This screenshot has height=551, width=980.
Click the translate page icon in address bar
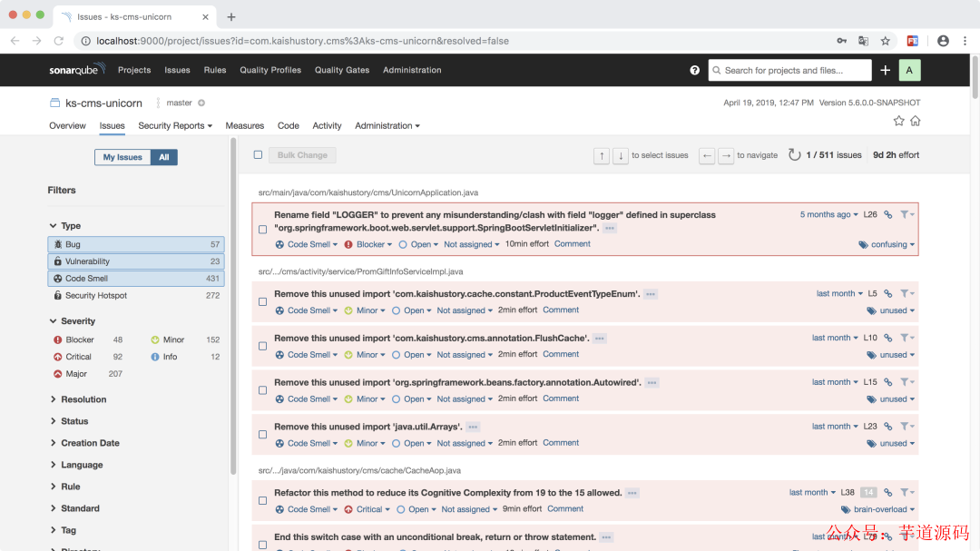tap(863, 41)
